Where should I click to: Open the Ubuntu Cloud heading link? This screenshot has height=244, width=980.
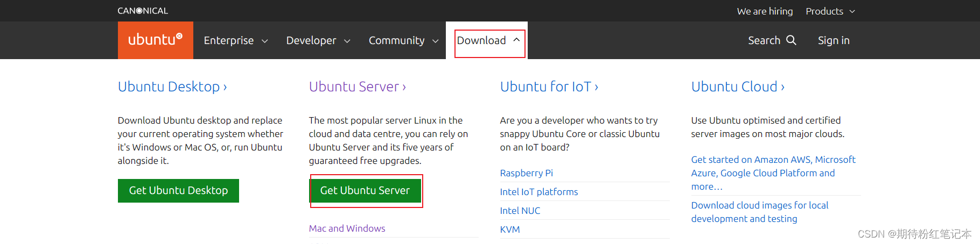click(738, 87)
